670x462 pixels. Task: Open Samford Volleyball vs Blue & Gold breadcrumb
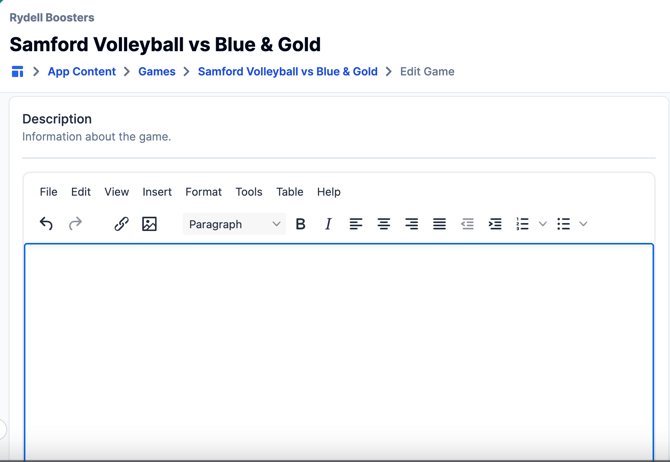(x=288, y=71)
